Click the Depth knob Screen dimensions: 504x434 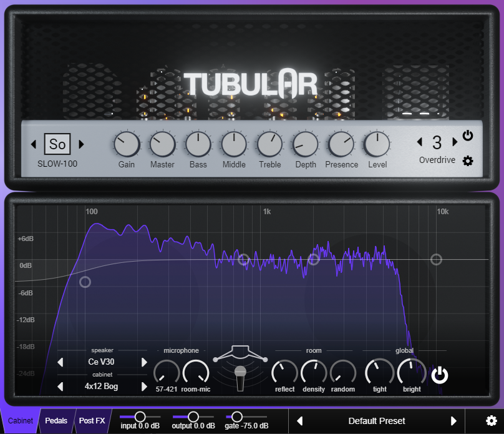click(x=306, y=144)
